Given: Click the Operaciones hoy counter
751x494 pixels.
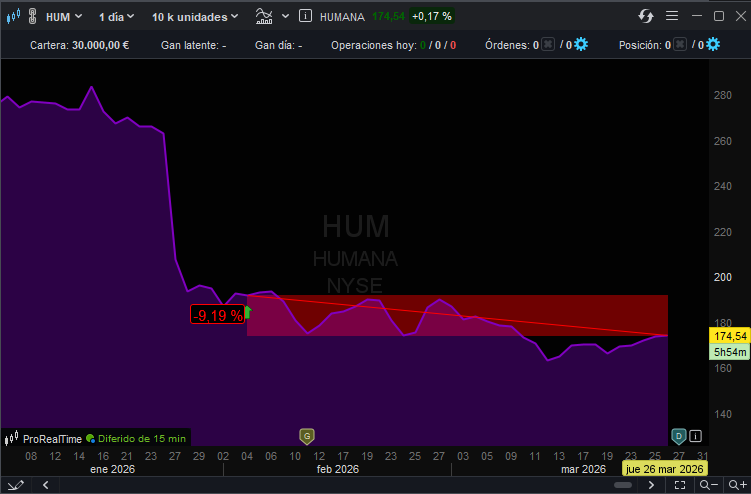Looking at the screenshot, I should point(393,45).
